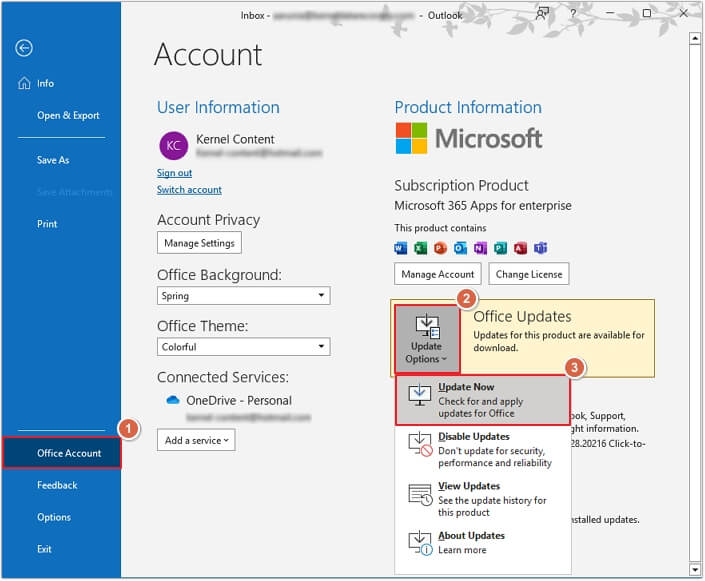Image resolution: width=705 pixels, height=581 pixels.
Task: Click the Word app icon
Action: click(x=400, y=248)
